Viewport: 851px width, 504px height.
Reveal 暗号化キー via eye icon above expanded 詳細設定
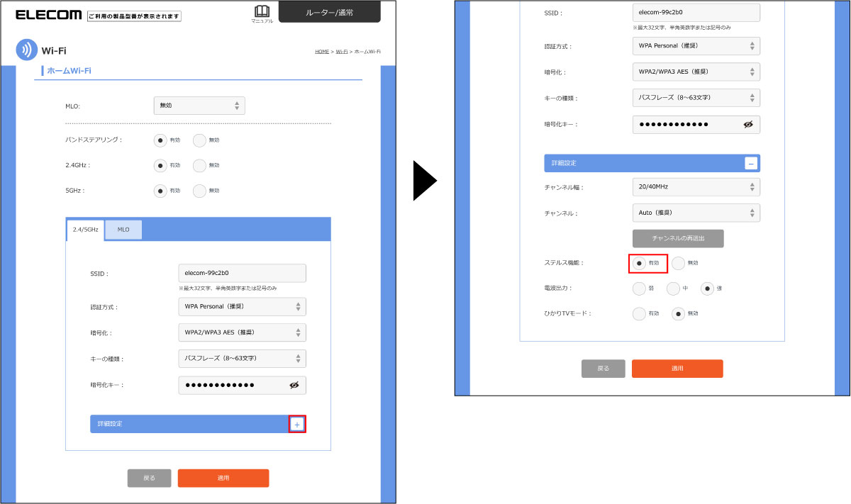pyautogui.click(x=747, y=124)
